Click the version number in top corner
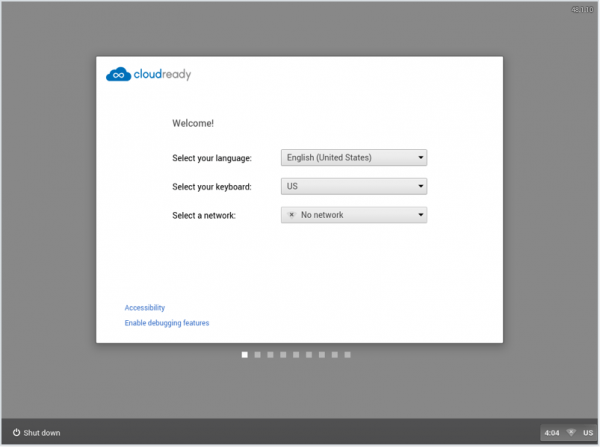600x447 pixels. coord(582,10)
